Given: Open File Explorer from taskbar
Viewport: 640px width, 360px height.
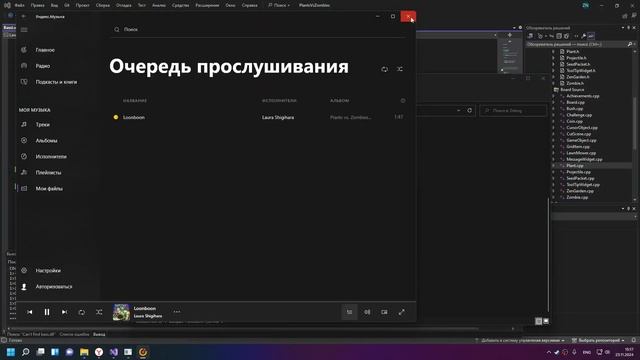Looking at the screenshot, I should pos(84,352).
